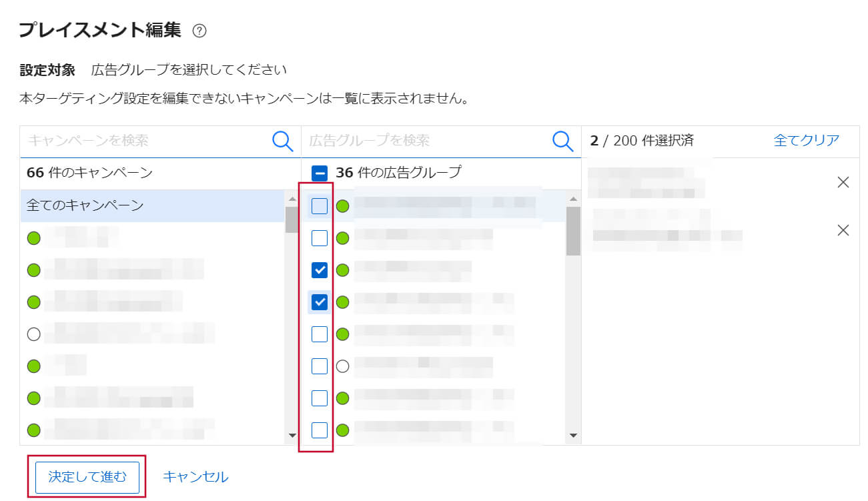This screenshot has height=501, width=868.
Task: Remove the first selected item with its X
Action: pos(843,183)
